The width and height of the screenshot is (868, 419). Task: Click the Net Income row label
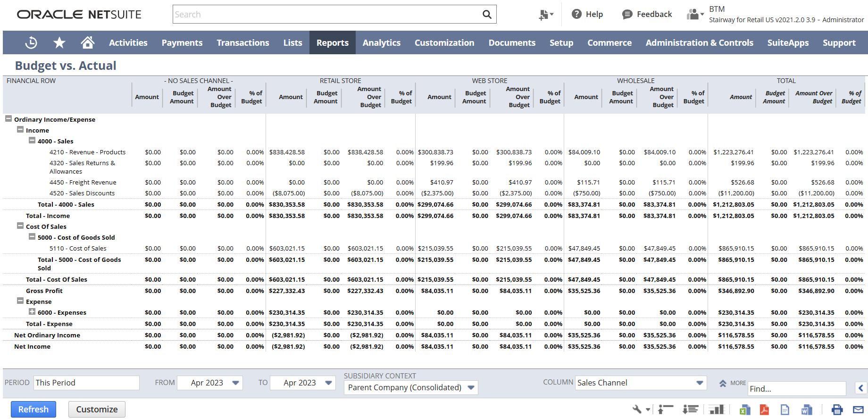tap(32, 346)
